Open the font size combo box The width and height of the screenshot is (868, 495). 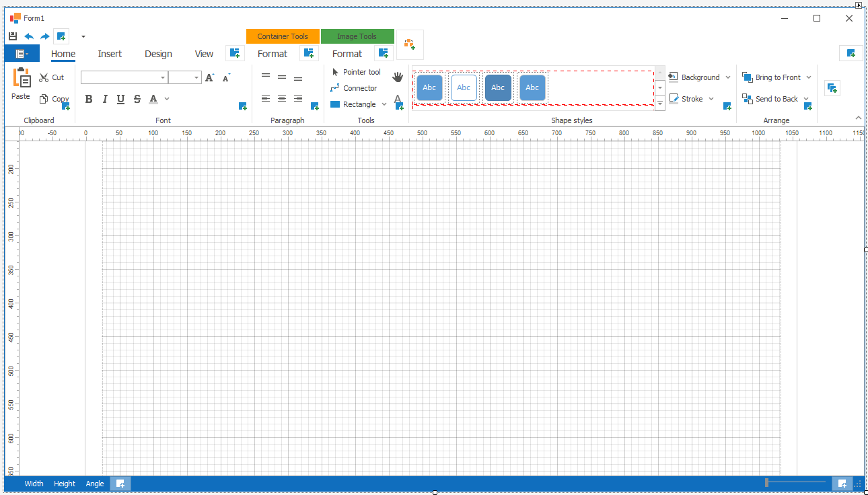tap(185, 77)
